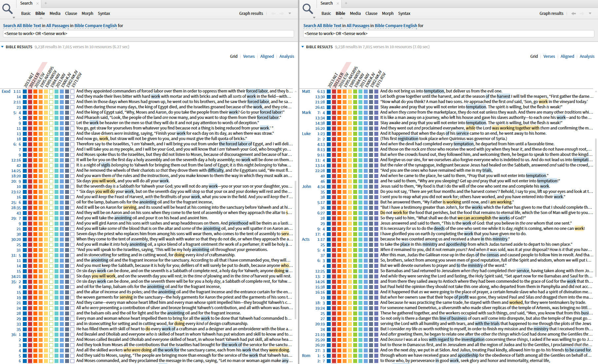
Task: Click verse reference 12:16 in left panel
Action: point(16,160)
